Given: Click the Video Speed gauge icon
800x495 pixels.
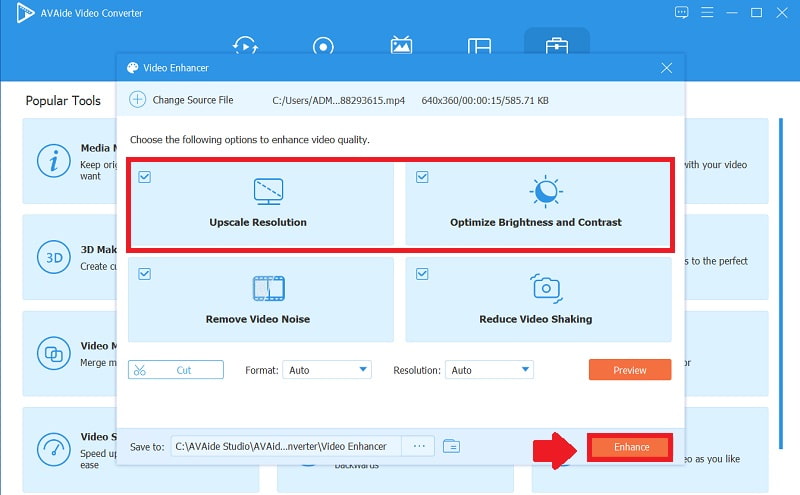Looking at the screenshot, I should point(54,450).
